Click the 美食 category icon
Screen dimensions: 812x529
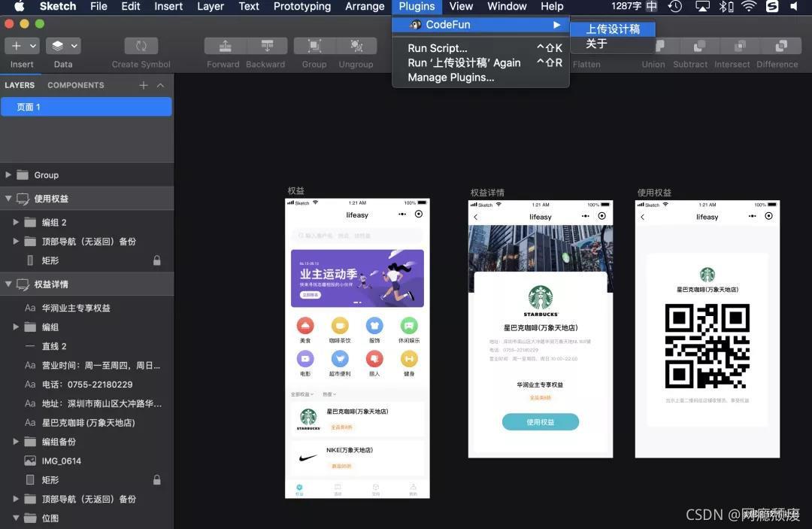point(305,326)
